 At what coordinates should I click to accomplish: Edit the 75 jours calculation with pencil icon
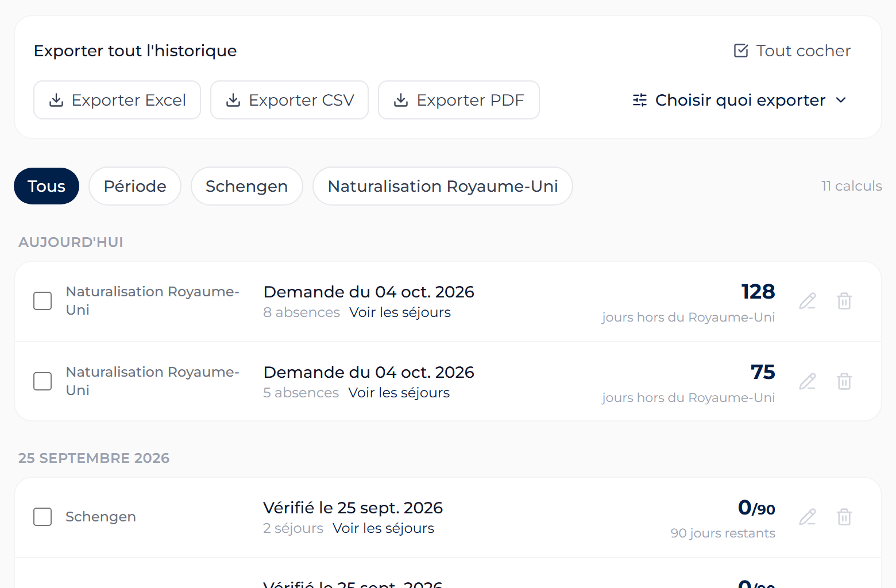808,381
